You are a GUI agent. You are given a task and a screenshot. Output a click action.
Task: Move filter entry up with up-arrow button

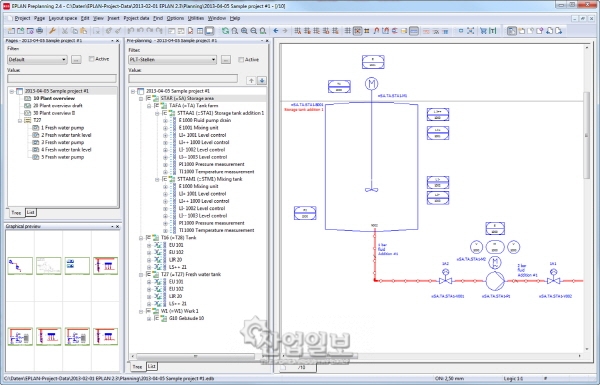point(251,80)
